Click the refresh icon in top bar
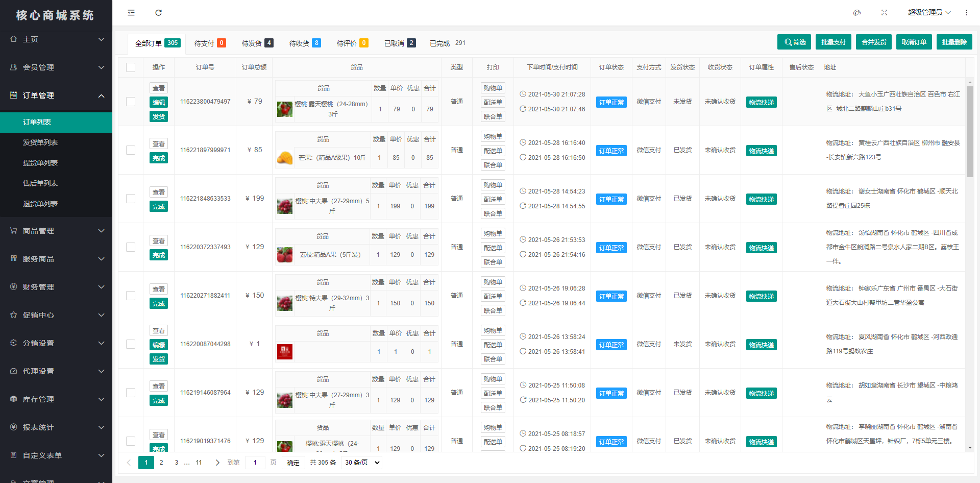 tap(159, 13)
